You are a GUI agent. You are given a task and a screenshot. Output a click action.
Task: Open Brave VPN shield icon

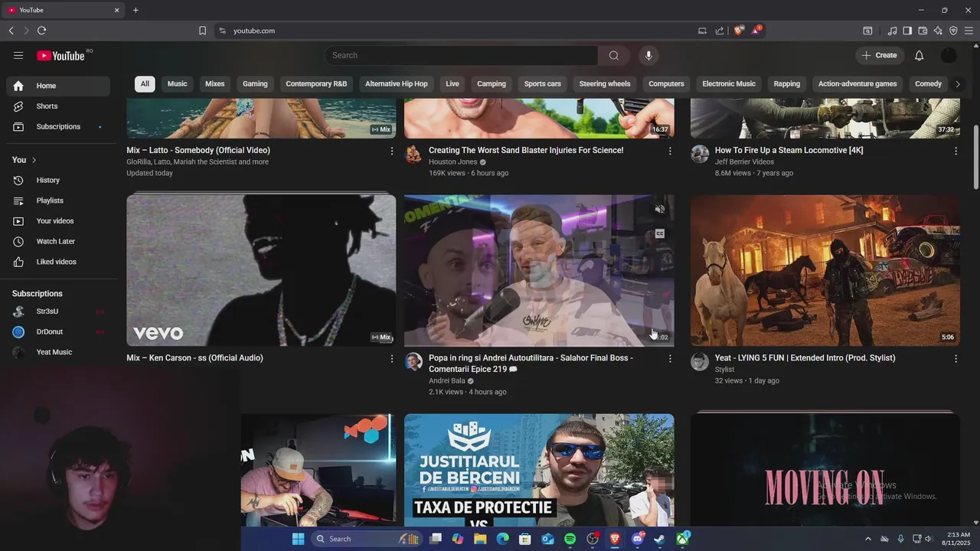(953, 31)
